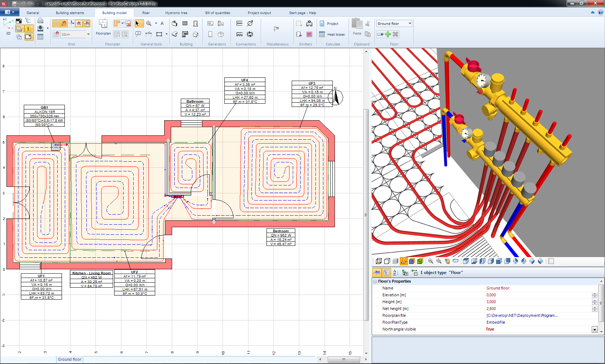Select the arrow pointer tool in General tools
The image size is (605, 364).
click(x=139, y=23)
